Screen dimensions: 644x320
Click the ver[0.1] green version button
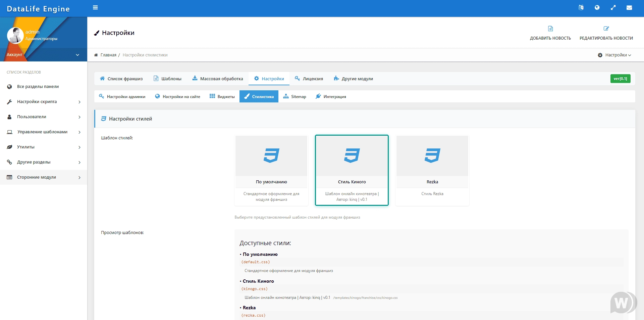point(620,79)
